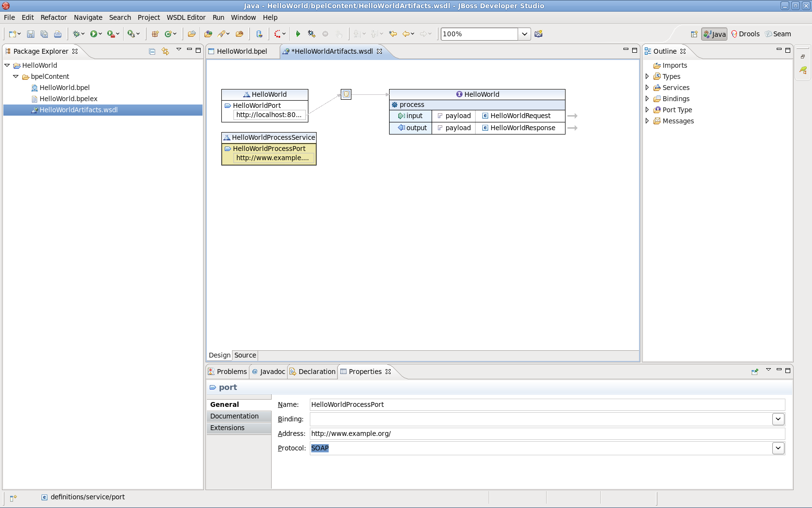The width and height of the screenshot is (812, 508).
Task: Toggle Link with Editor in Package Explorer
Action: 165,51
